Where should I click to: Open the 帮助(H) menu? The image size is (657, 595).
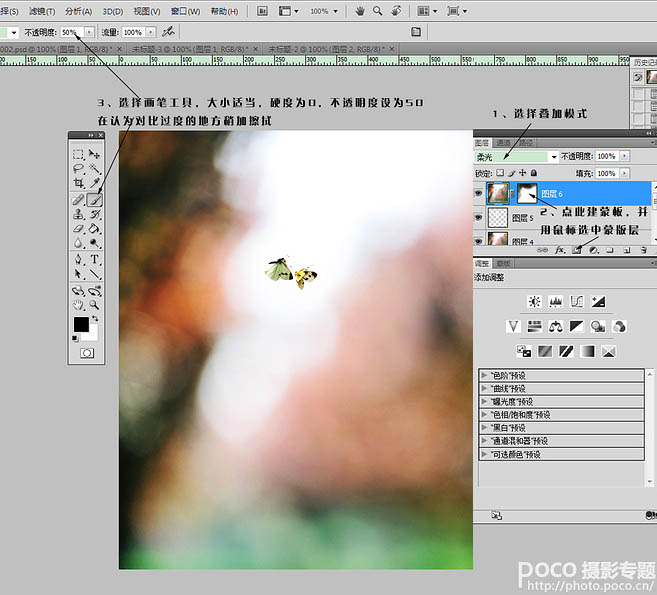click(x=224, y=11)
